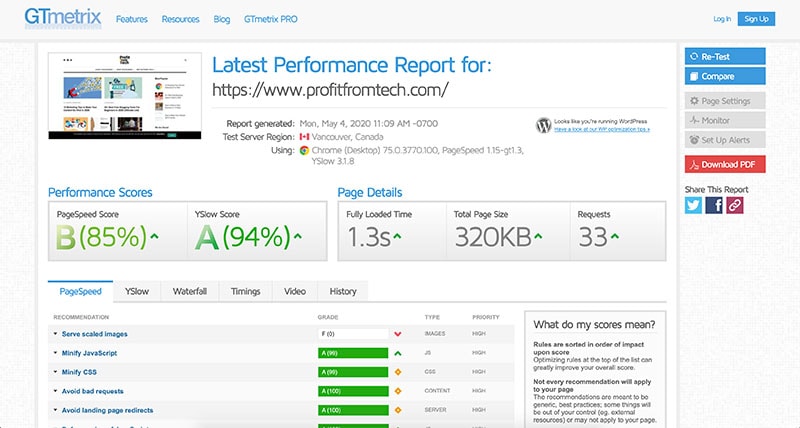Click Avoid bad requests A (100) grade bar
Screen dimensions: 800x428
[353, 391]
